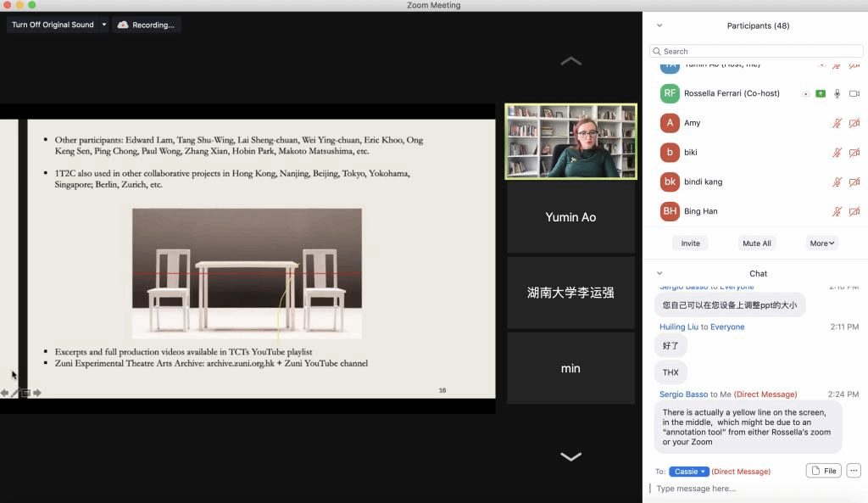868x503 pixels.
Task: Click the 2:24 PM chat timestamp
Action: coord(843,394)
